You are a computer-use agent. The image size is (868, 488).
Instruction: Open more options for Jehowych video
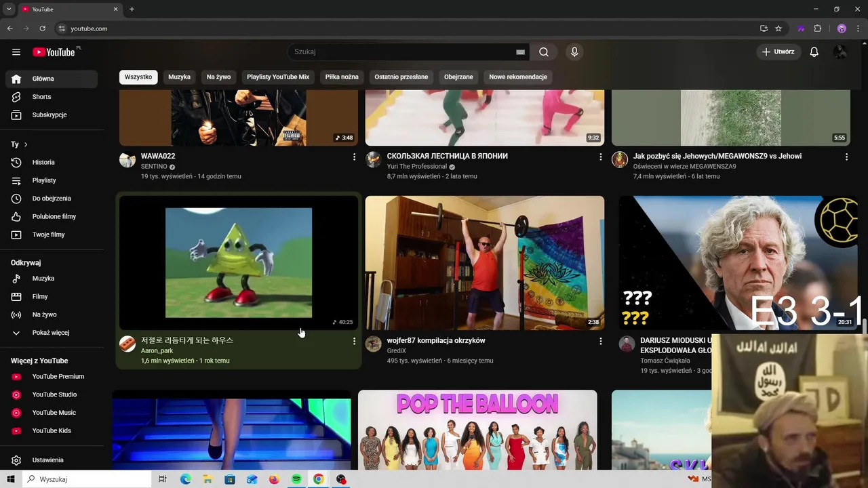(846, 157)
